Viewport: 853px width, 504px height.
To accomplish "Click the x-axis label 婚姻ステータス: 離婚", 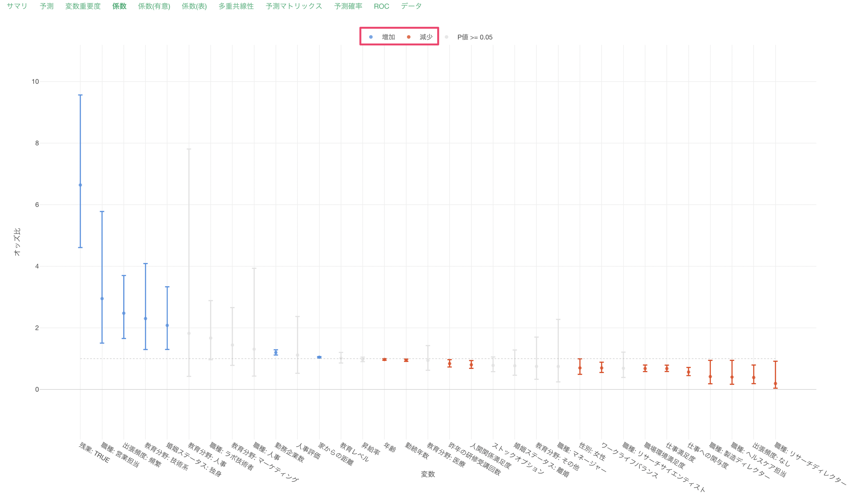I will click(541, 459).
